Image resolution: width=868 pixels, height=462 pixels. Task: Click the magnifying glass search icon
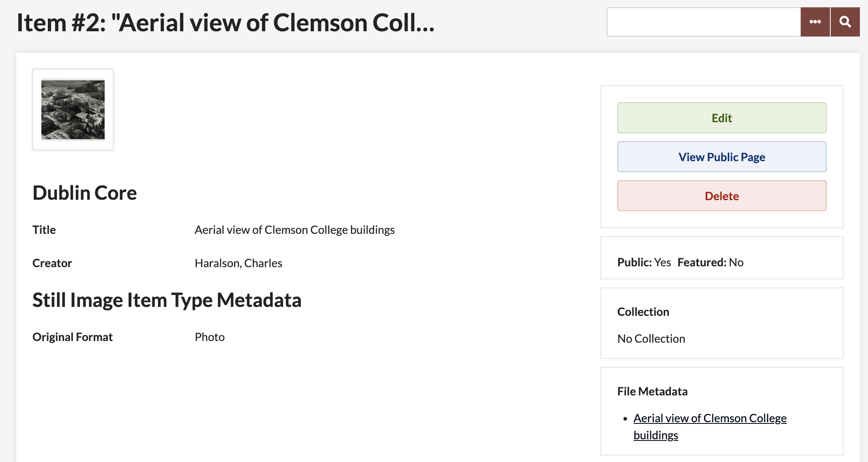pos(845,22)
